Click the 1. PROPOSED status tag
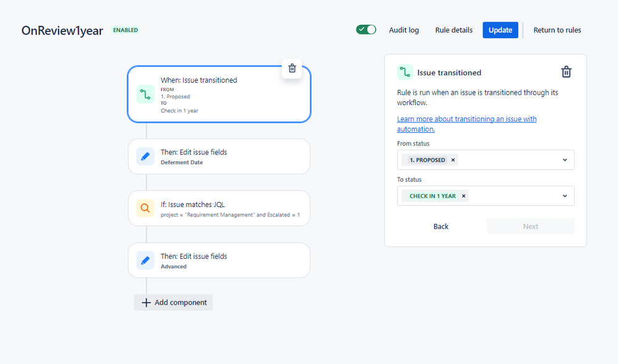The image size is (618, 364). 427,160
